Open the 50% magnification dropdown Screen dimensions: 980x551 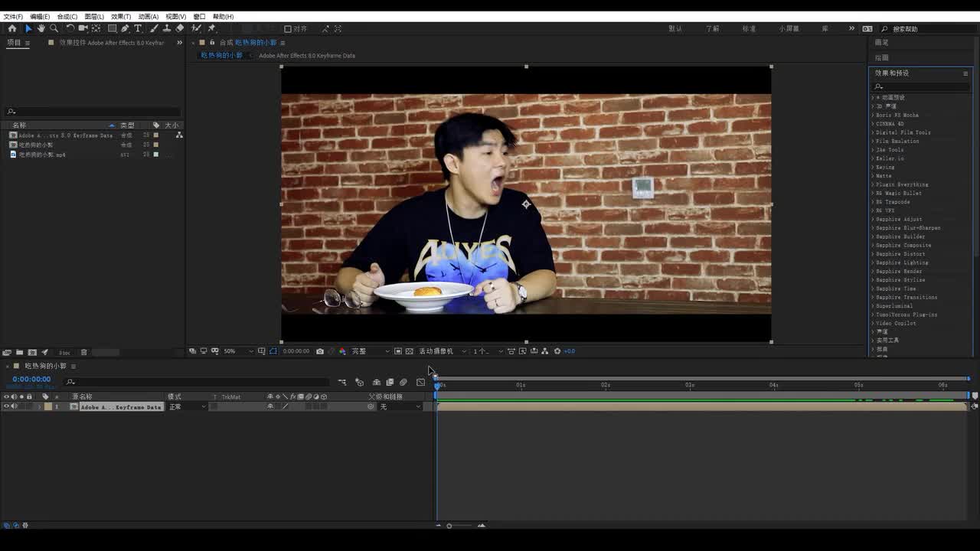tap(237, 351)
